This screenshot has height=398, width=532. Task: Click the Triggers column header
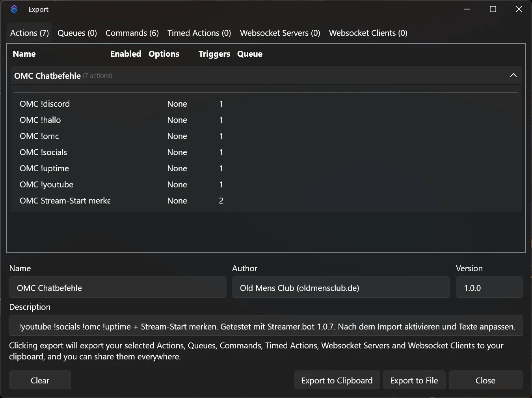coord(214,54)
